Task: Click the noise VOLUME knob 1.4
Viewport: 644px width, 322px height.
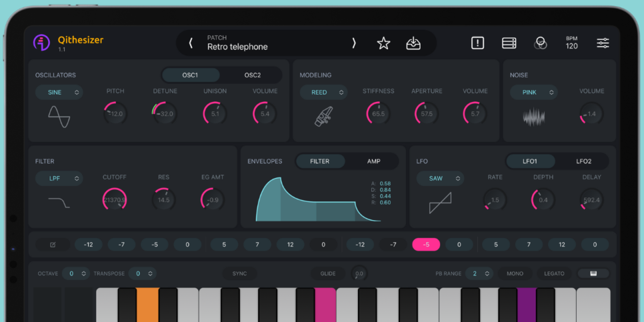Action: 591,113
